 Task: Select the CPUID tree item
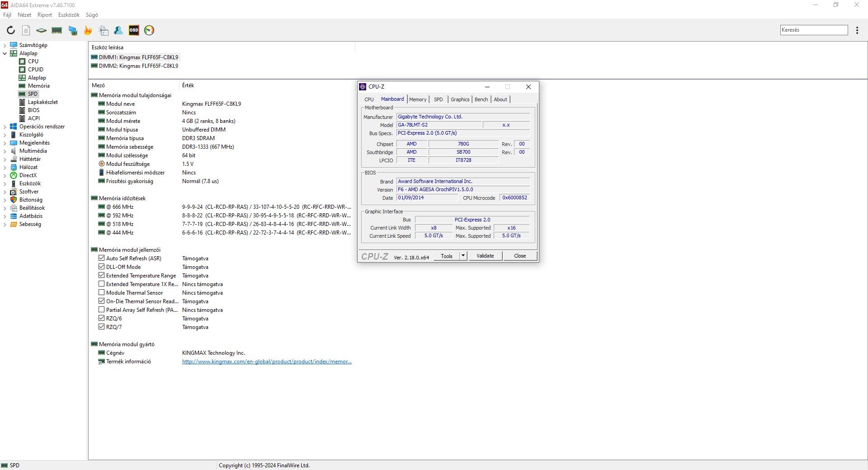point(36,70)
